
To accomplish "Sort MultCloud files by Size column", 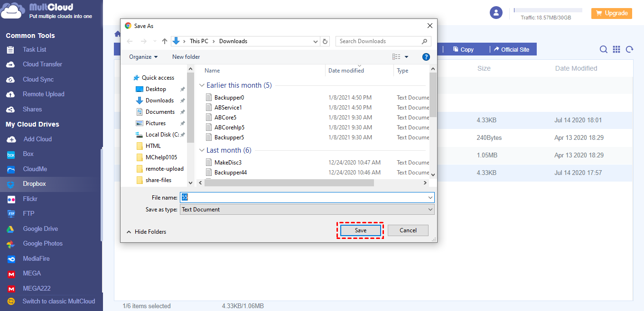I will (484, 68).
